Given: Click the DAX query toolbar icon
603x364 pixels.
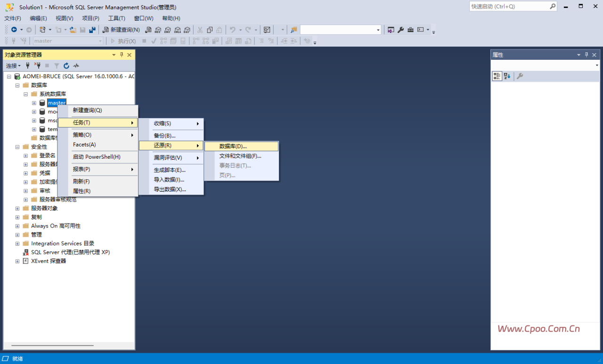Looking at the screenshot, I should click(187, 30).
